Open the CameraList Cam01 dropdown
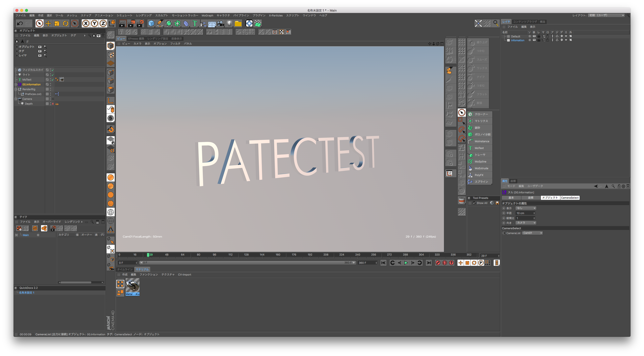Viewport: 644px width, 356px height. coord(532,233)
